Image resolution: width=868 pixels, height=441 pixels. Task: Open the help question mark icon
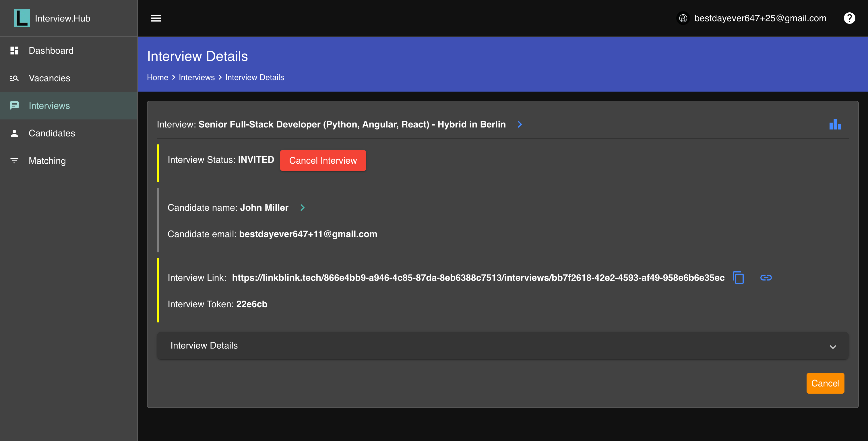[x=849, y=18]
